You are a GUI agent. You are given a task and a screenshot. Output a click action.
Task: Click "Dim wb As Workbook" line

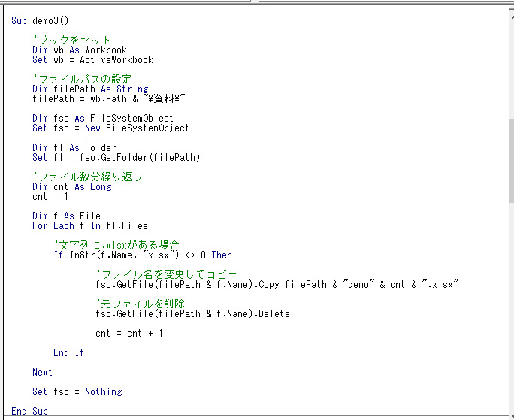80,50
